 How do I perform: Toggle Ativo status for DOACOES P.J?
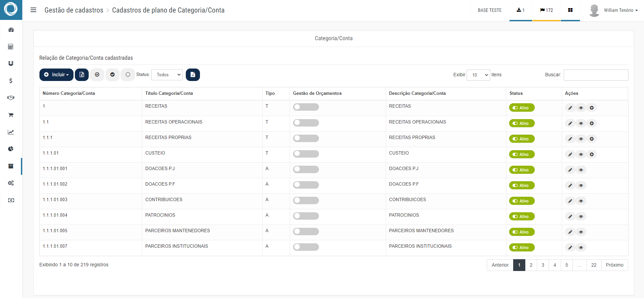click(522, 170)
